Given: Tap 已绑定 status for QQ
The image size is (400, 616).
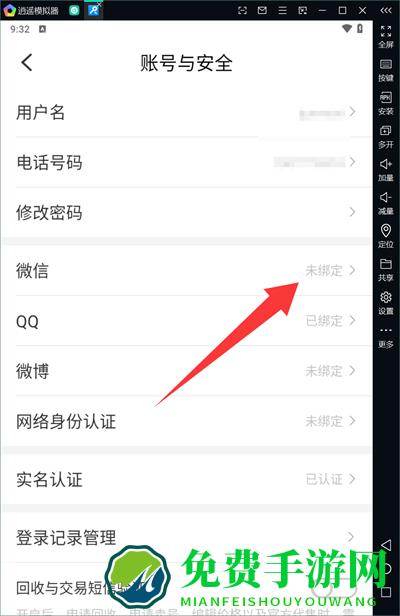Looking at the screenshot, I should pos(324,321).
